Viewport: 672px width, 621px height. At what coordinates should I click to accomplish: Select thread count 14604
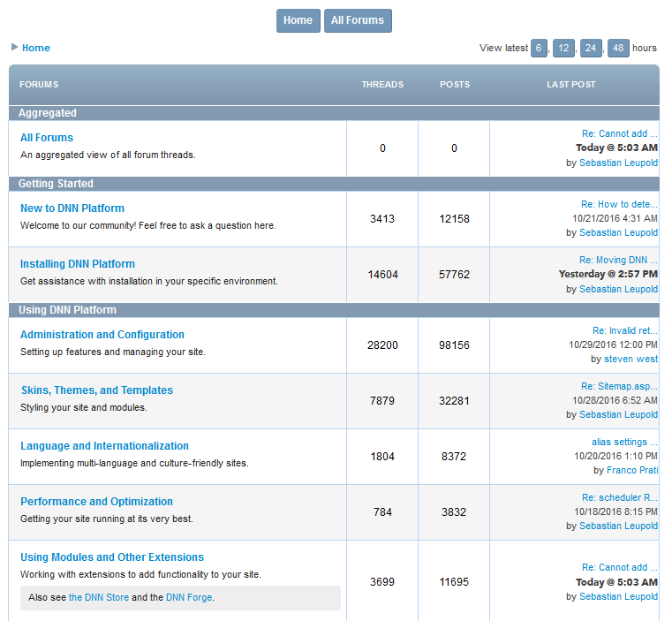click(x=382, y=275)
